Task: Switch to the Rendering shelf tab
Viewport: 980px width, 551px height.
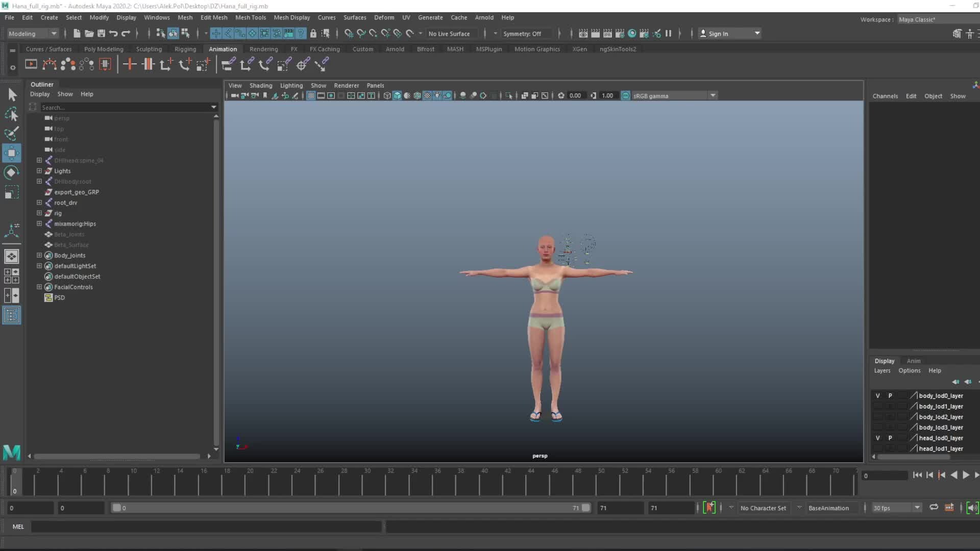Action: (263, 49)
